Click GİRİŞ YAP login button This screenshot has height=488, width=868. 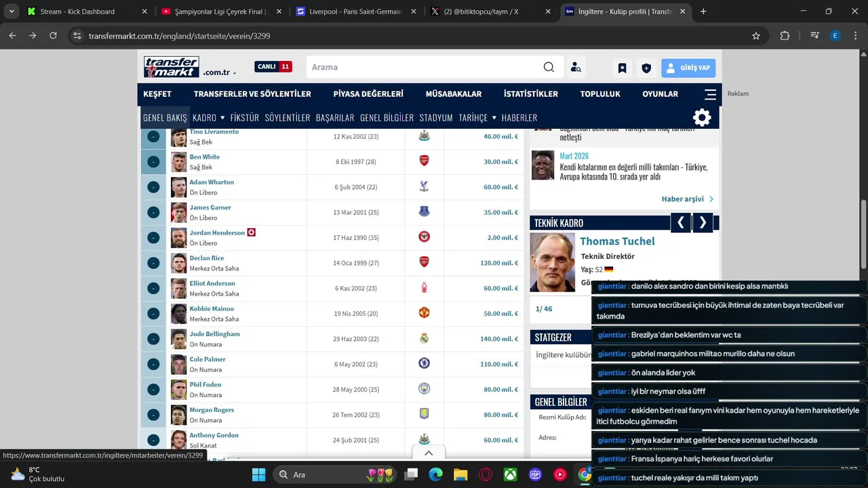[688, 68]
